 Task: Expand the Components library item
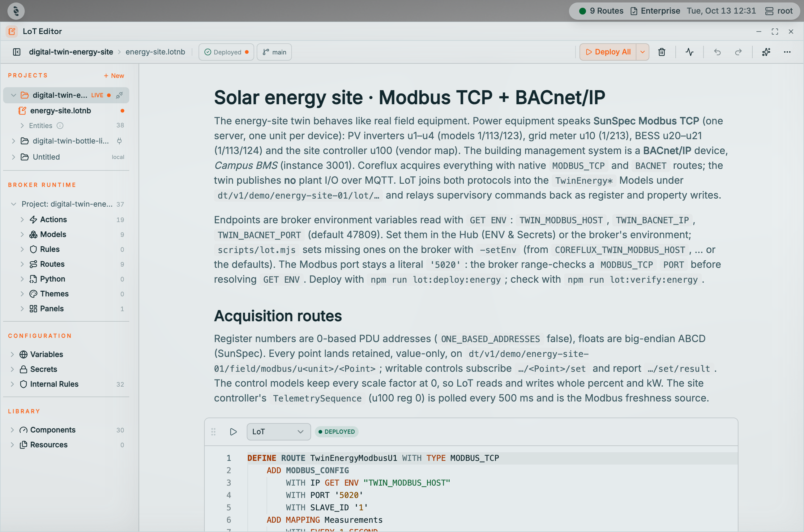pyautogui.click(x=12, y=430)
